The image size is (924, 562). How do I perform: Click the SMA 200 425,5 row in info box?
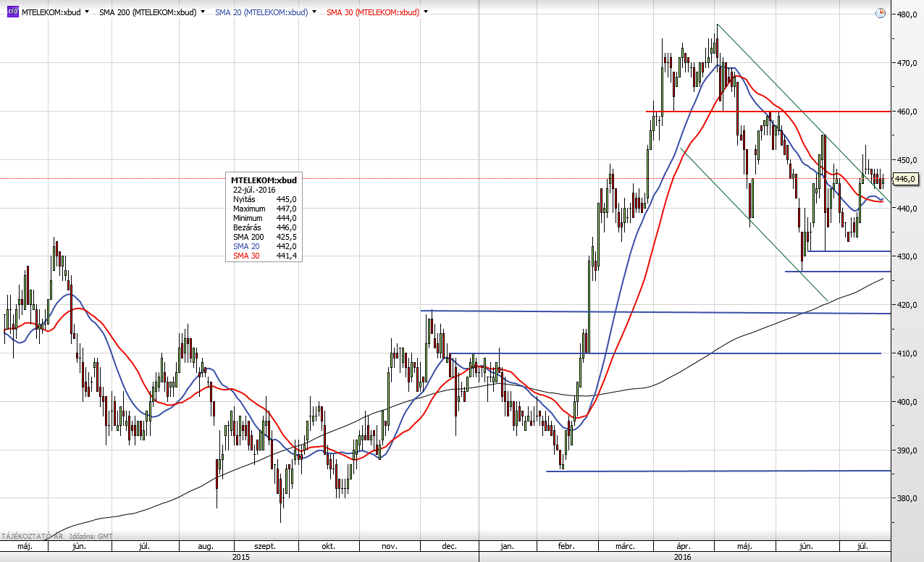pos(264,237)
